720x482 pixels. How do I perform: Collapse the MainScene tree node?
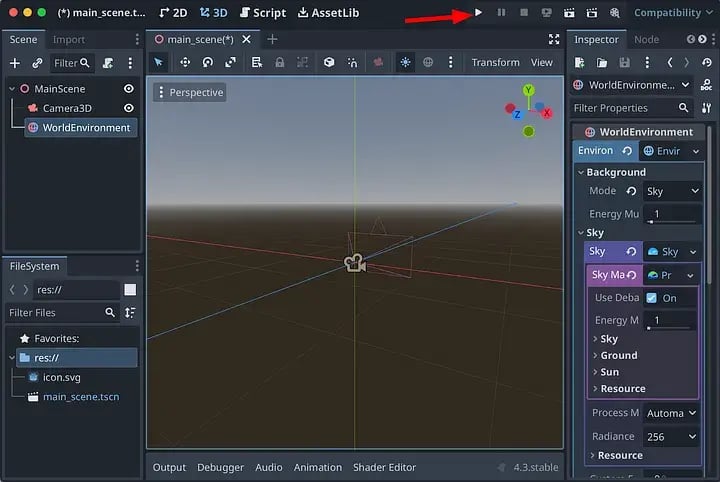12,89
